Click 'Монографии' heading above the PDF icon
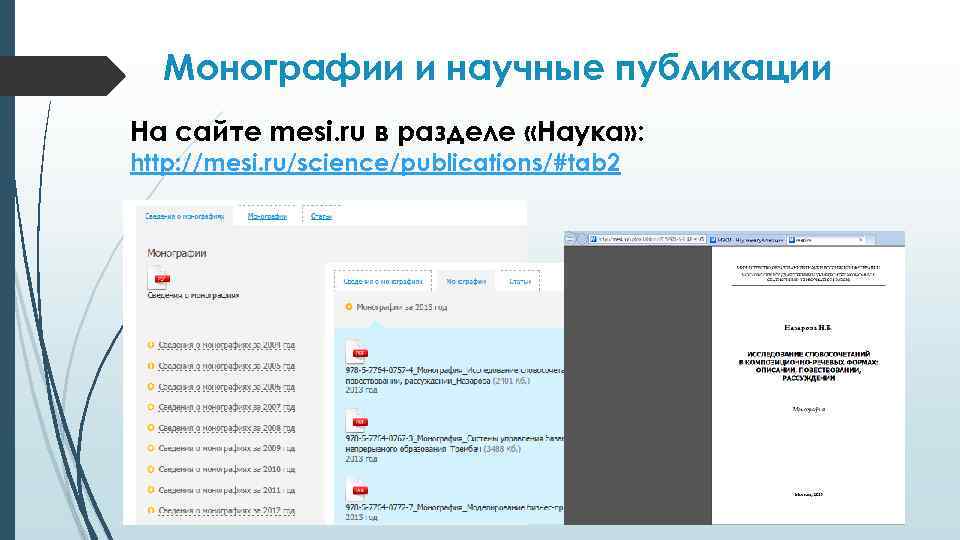The image size is (960, 540). pos(176,253)
